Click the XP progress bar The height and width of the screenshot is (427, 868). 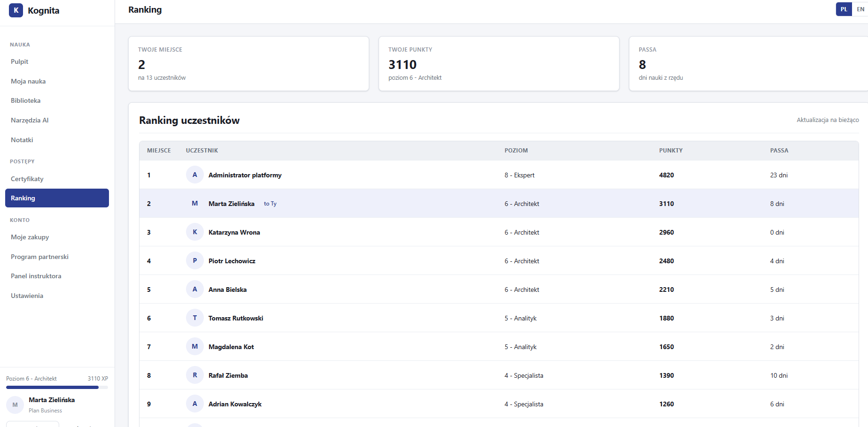click(57, 387)
